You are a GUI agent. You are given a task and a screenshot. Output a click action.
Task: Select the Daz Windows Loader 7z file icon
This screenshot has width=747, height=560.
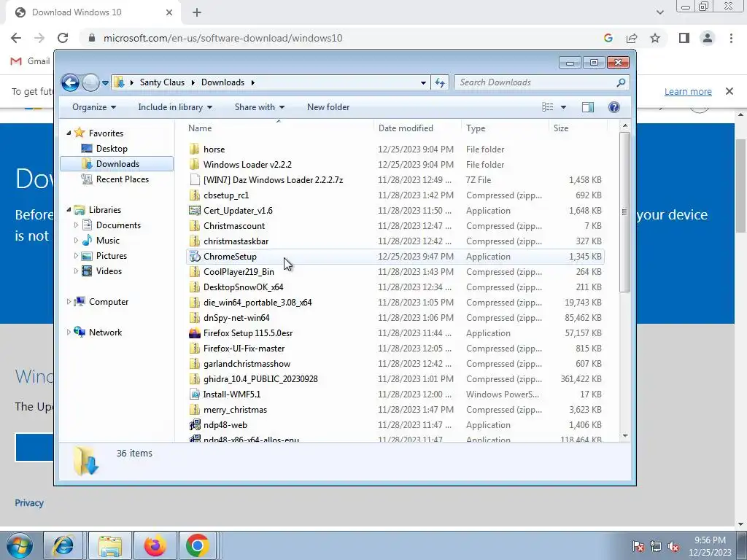[194, 179]
